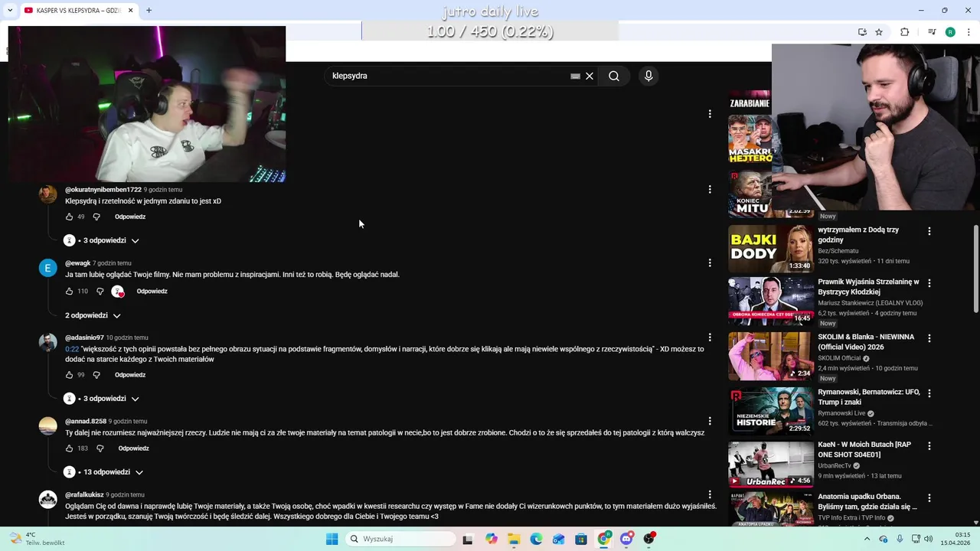Like the comment by @ewagk
The width and height of the screenshot is (980, 551).
(69, 291)
